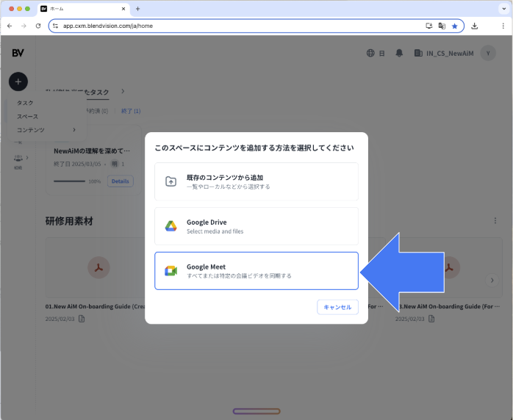Click the 研修用素材 section heading
This screenshot has height=420, width=513.
[x=69, y=221]
